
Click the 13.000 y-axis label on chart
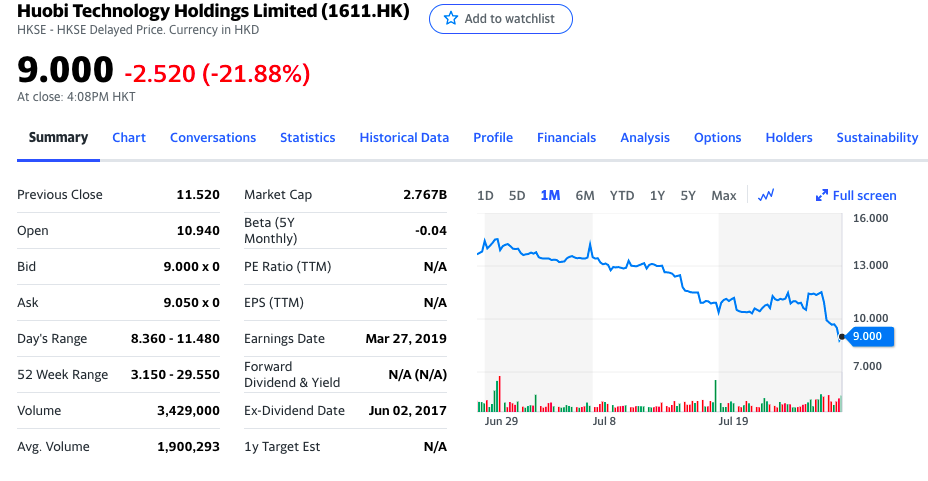(870, 265)
